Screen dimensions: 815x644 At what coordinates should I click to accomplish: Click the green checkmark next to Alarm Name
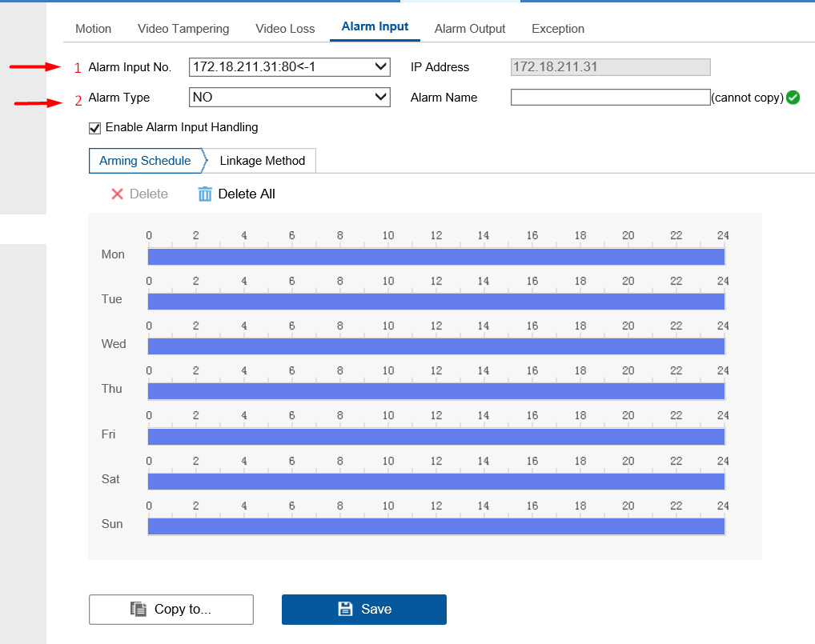coord(793,97)
